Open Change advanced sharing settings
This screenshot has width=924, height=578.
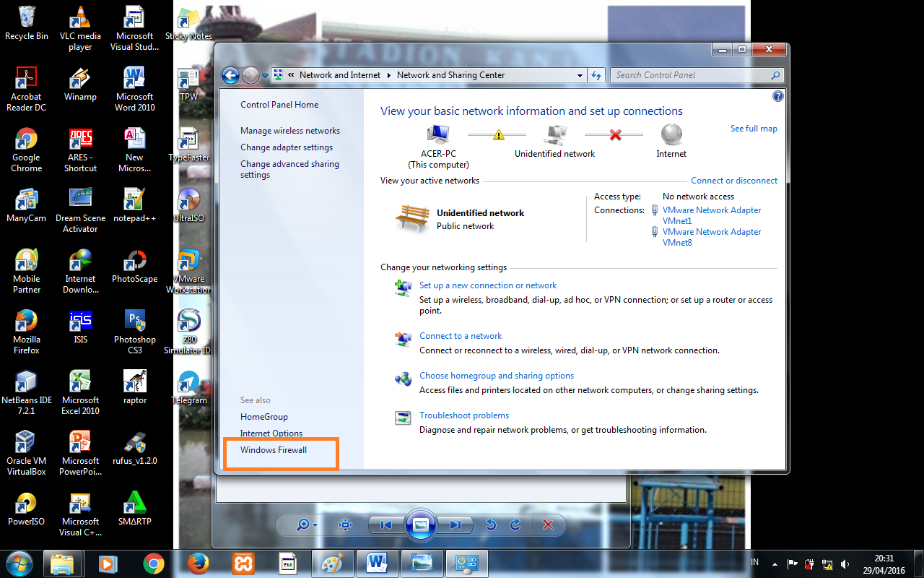click(289, 169)
